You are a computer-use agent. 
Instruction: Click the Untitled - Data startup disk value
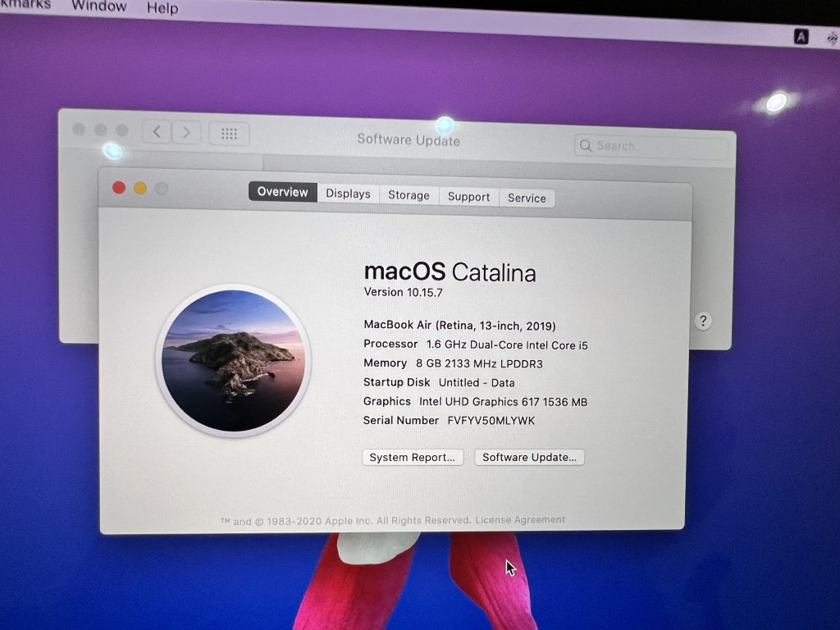pyautogui.click(x=477, y=382)
